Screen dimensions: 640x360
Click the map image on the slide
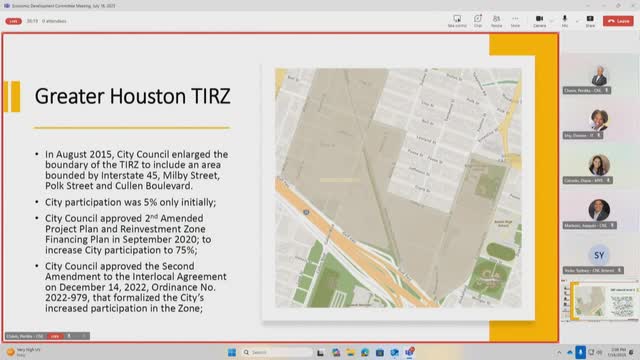pyautogui.click(x=398, y=188)
